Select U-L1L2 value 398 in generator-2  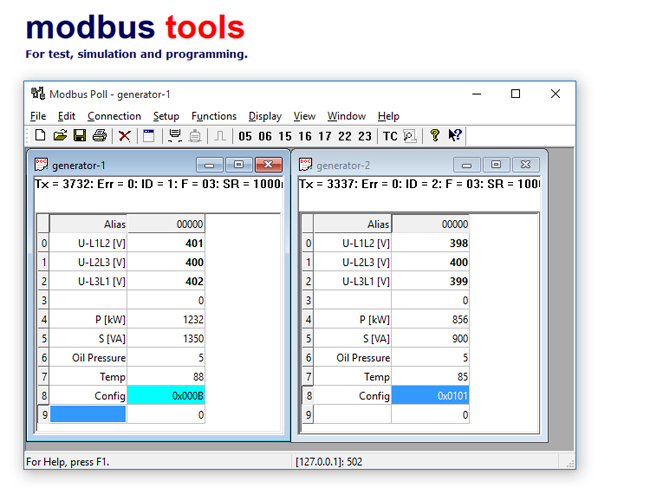click(430, 243)
